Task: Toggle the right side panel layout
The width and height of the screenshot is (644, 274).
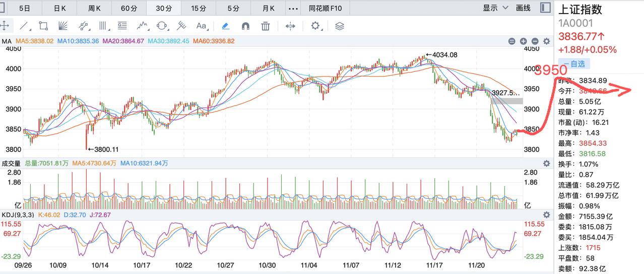Action: coord(545,8)
